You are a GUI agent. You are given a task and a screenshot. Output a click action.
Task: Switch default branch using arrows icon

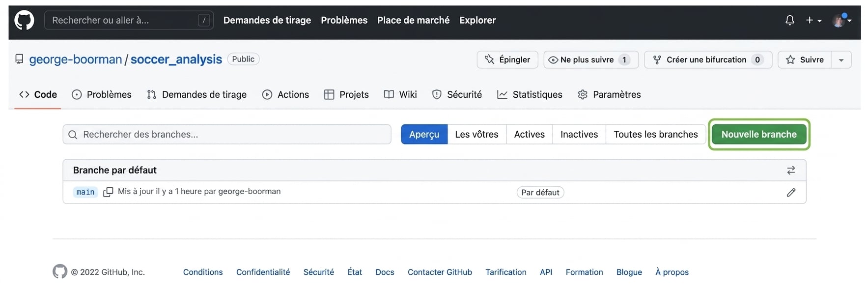click(791, 170)
